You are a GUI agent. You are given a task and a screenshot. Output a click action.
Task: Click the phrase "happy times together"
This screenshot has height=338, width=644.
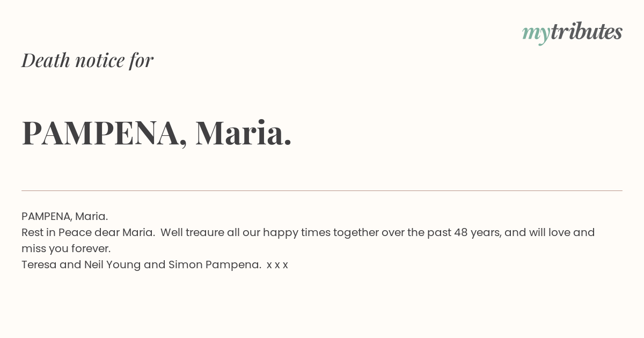[x=320, y=233]
